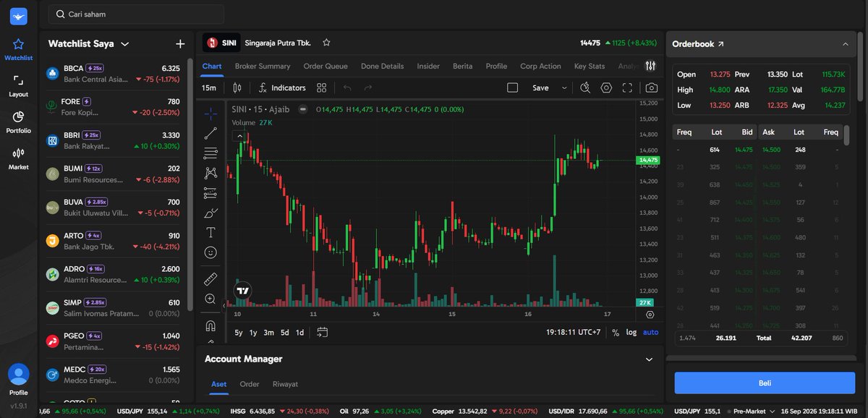The width and height of the screenshot is (868, 418).
Task: Select ADRO Alamtri Resource in the watchlist
Action: tap(113, 274)
